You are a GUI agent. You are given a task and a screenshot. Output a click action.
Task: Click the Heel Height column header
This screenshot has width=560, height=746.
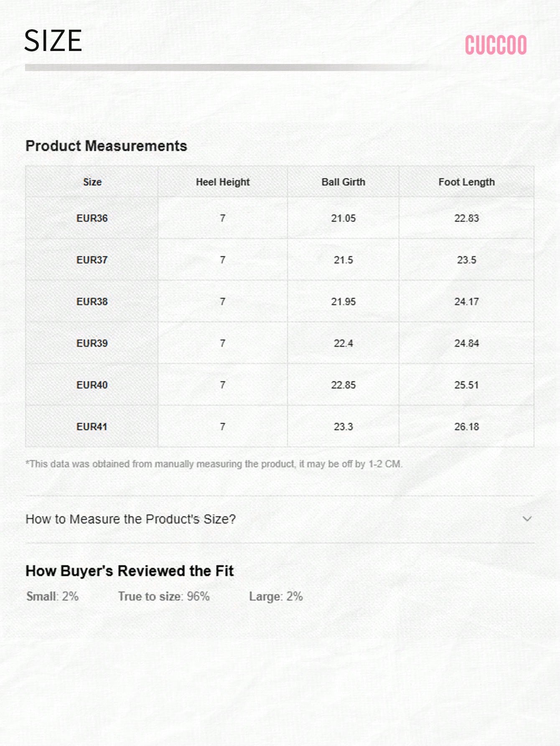[x=223, y=182]
